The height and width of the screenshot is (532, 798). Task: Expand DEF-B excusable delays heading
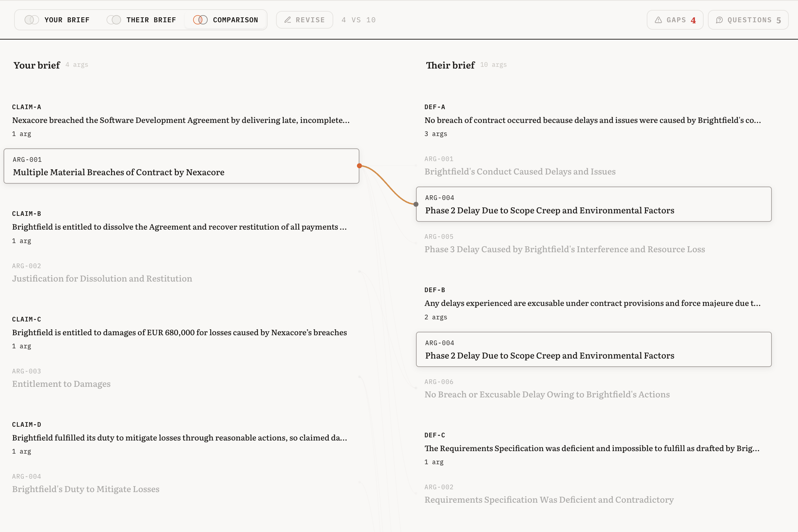tap(592, 303)
